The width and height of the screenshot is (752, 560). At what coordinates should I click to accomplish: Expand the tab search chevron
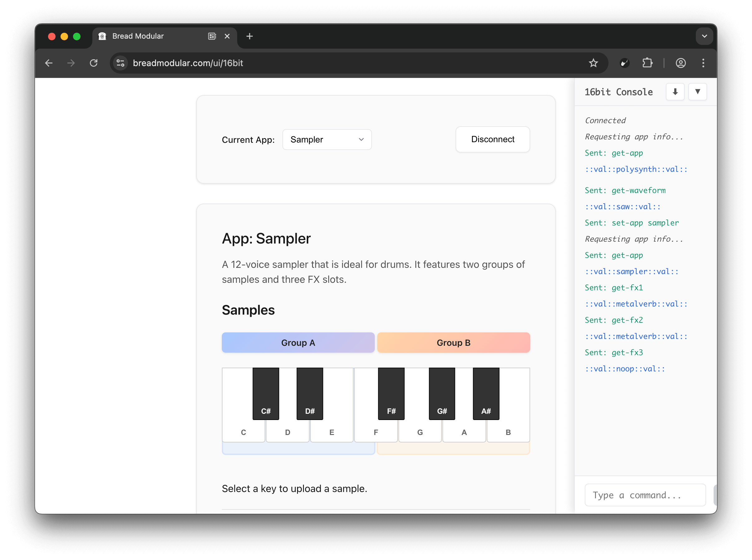(x=704, y=36)
